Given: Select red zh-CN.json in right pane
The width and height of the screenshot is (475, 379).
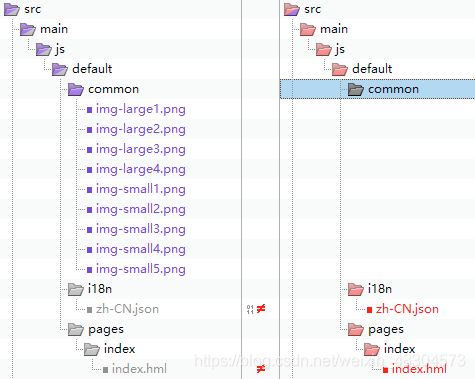Looking at the screenshot, I should (x=407, y=309).
